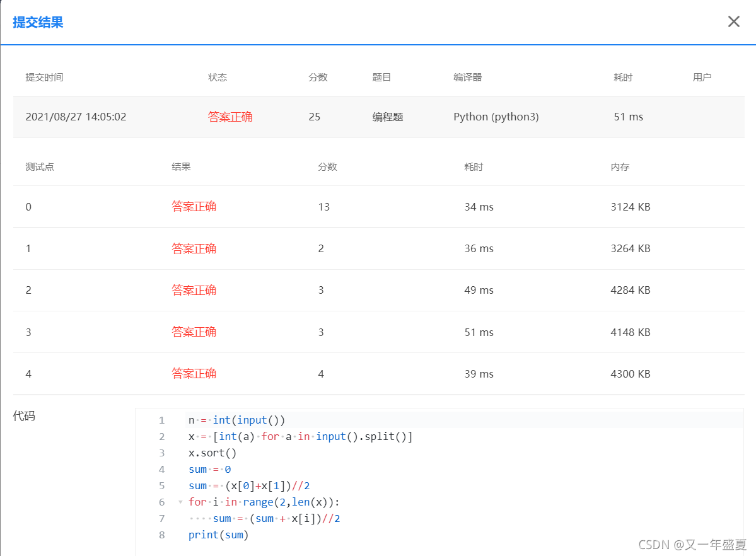Click 答案正确 status of test point 0
This screenshot has width=756, height=556.
click(194, 206)
